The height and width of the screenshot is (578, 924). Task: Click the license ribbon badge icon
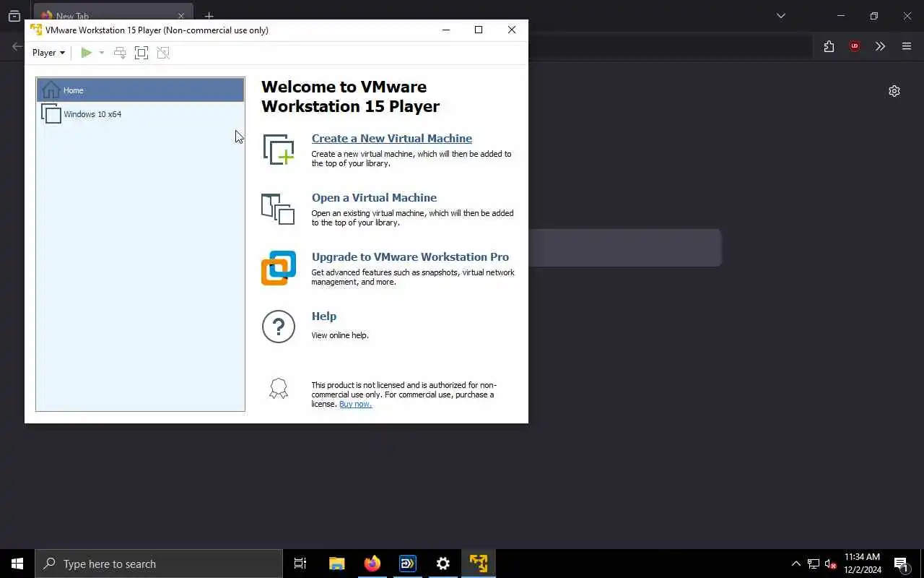coord(279,389)
